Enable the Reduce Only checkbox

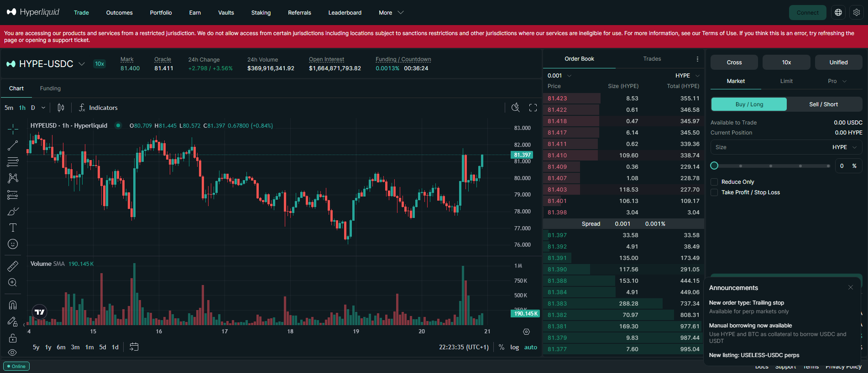[x=714, y=182]
